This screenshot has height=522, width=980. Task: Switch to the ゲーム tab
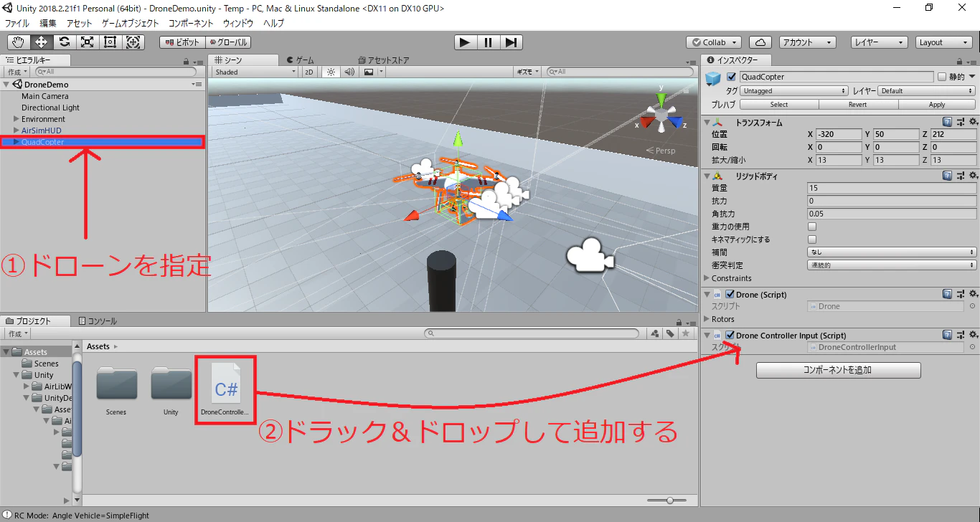click(x=301, y=60)
